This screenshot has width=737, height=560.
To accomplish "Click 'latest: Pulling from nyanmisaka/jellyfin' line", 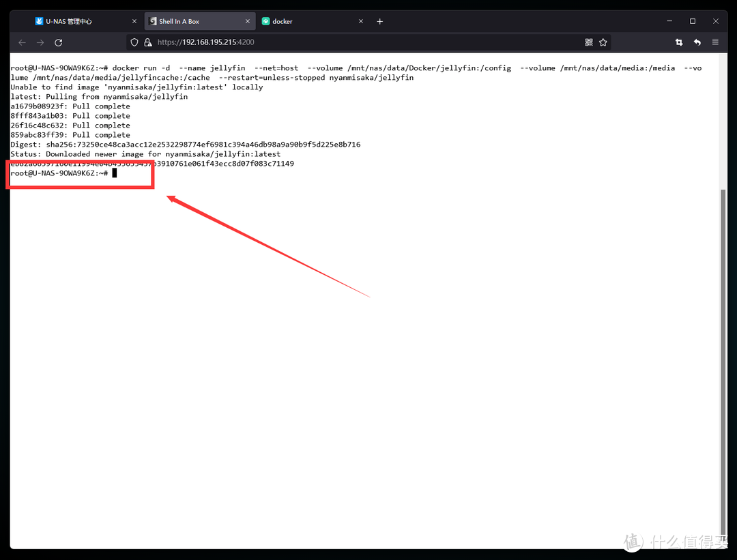I will point(99,96).
